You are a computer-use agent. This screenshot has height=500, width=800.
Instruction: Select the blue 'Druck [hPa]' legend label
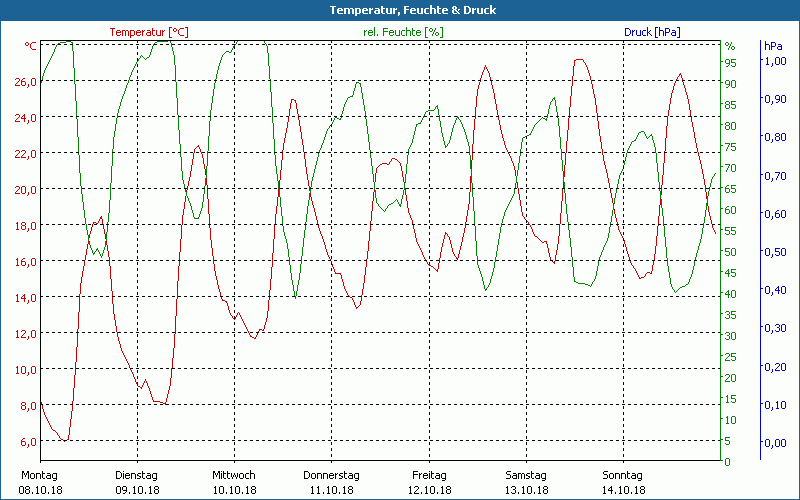coord(651,32)
